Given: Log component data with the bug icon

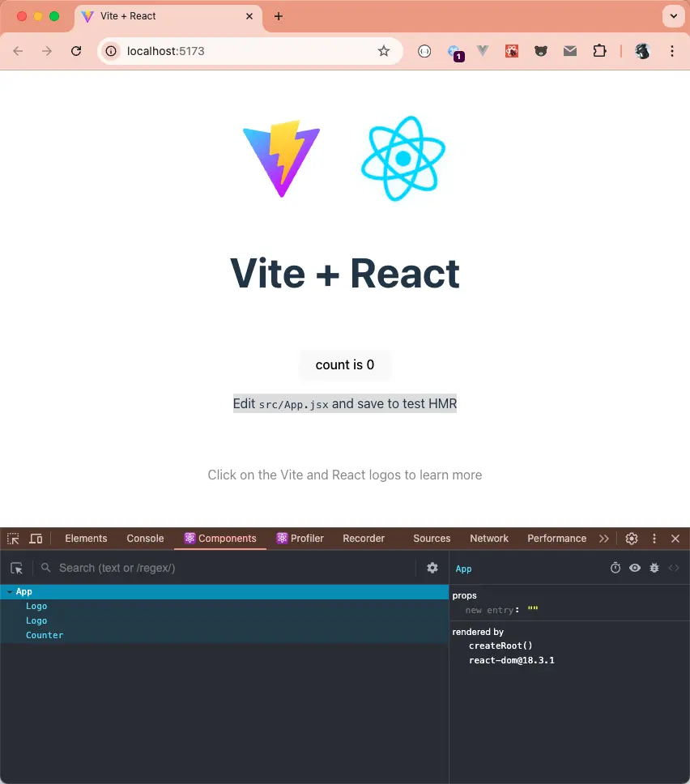Looking at the screenshot, I should pyautogui.click(x=654, y=568).
